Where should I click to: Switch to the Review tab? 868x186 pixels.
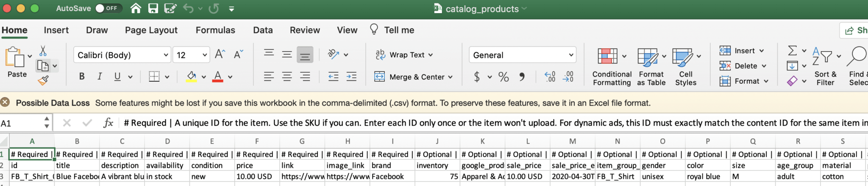305,30
